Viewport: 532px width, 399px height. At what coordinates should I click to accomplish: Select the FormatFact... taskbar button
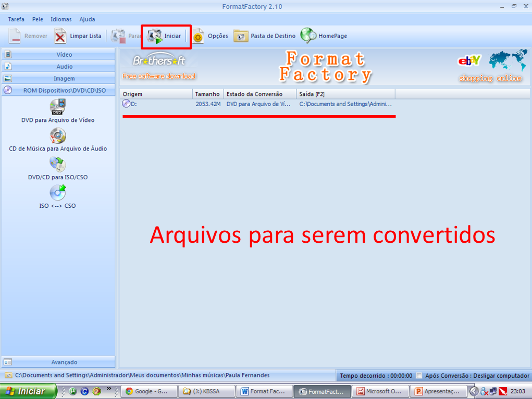click(x=323, y=391)
